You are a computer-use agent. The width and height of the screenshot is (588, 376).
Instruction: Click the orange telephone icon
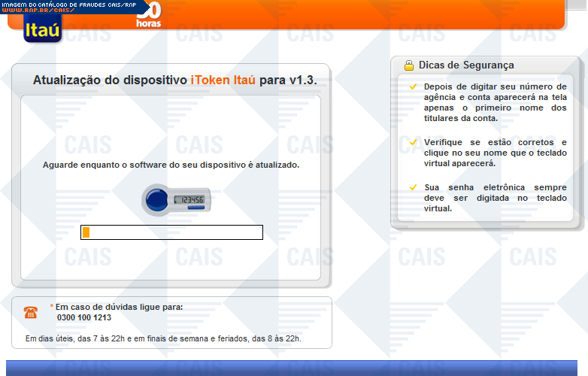(x=31, y=312)
